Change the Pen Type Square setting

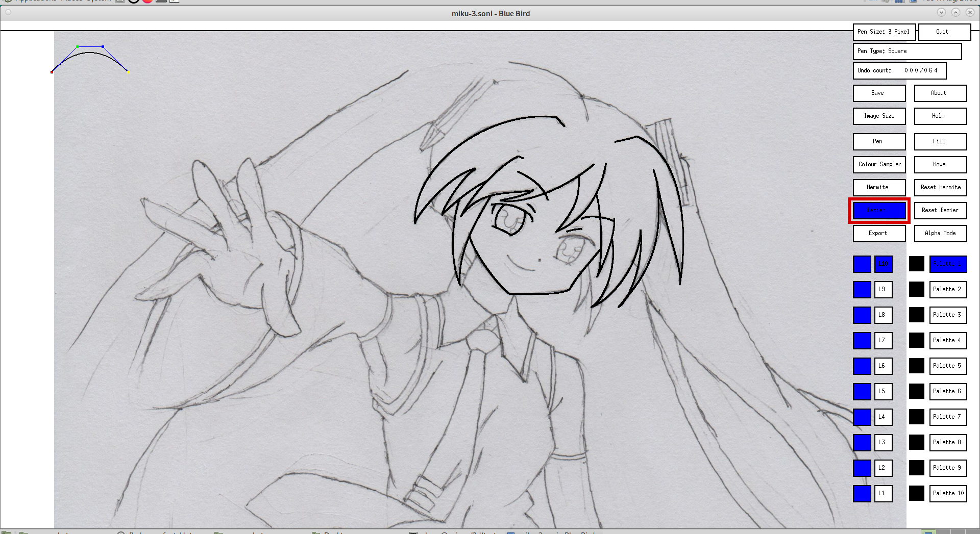click(x=907, y=52)
